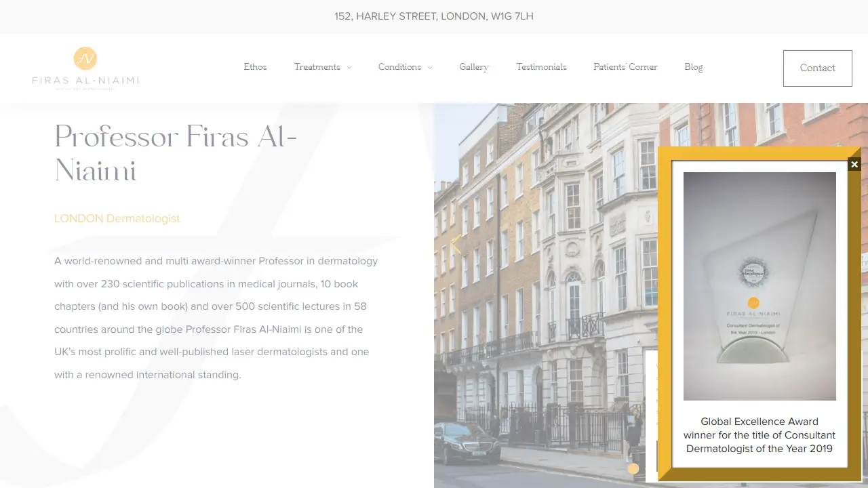
Task: Click the Firas Al-Niaimi logo
Action: click(85, 68)
